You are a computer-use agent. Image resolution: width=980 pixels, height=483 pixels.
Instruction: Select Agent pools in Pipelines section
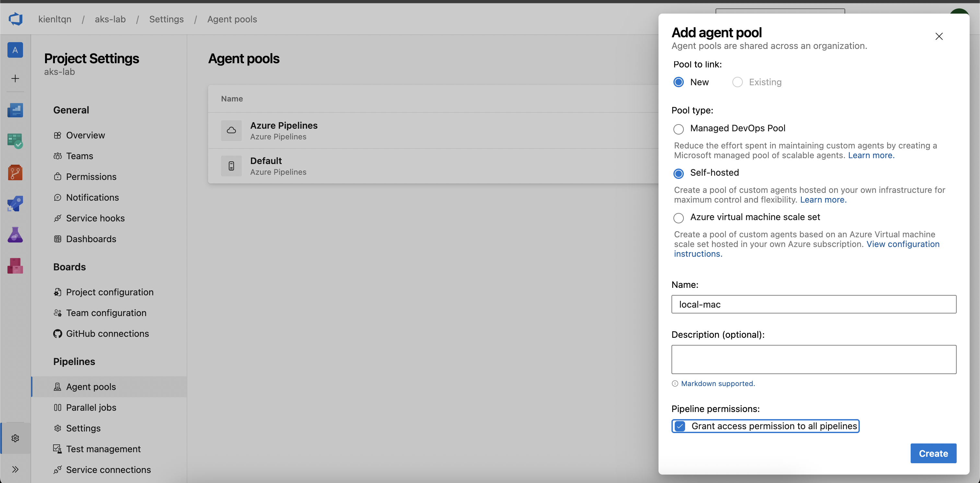[x=109, y=387]
